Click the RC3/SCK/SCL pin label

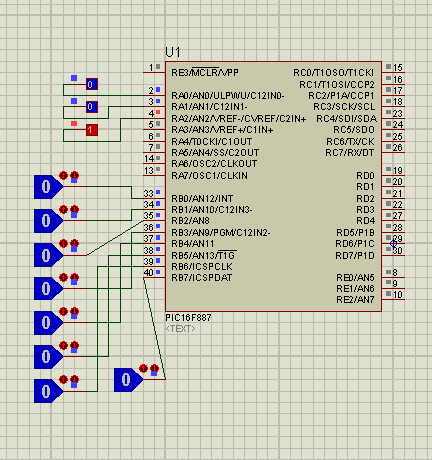tap(344, 107)
